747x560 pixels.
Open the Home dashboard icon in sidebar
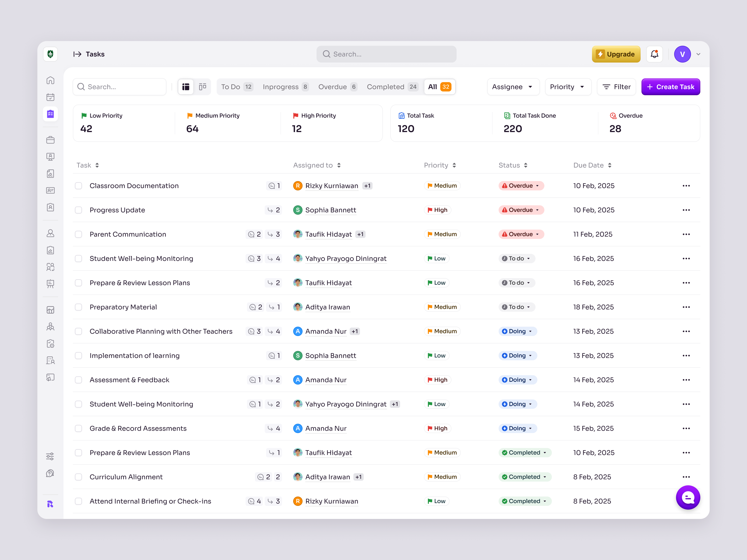click(x=50, y=80)
